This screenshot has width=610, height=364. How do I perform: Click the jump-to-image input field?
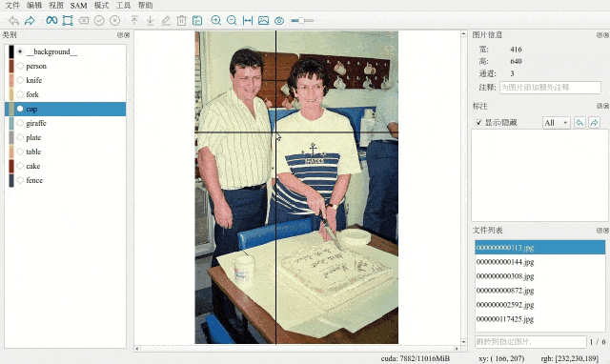(531, 342)
